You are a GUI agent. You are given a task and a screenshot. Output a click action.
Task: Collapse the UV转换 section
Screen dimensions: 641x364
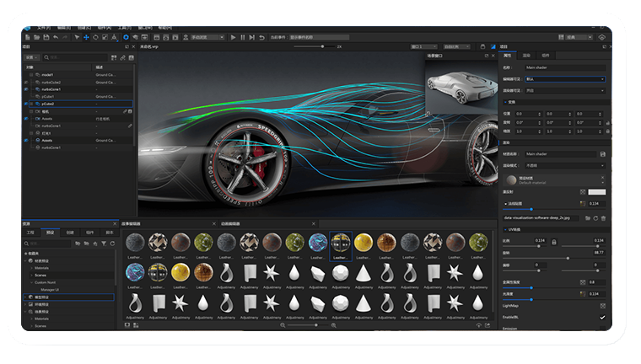point(506,229)
